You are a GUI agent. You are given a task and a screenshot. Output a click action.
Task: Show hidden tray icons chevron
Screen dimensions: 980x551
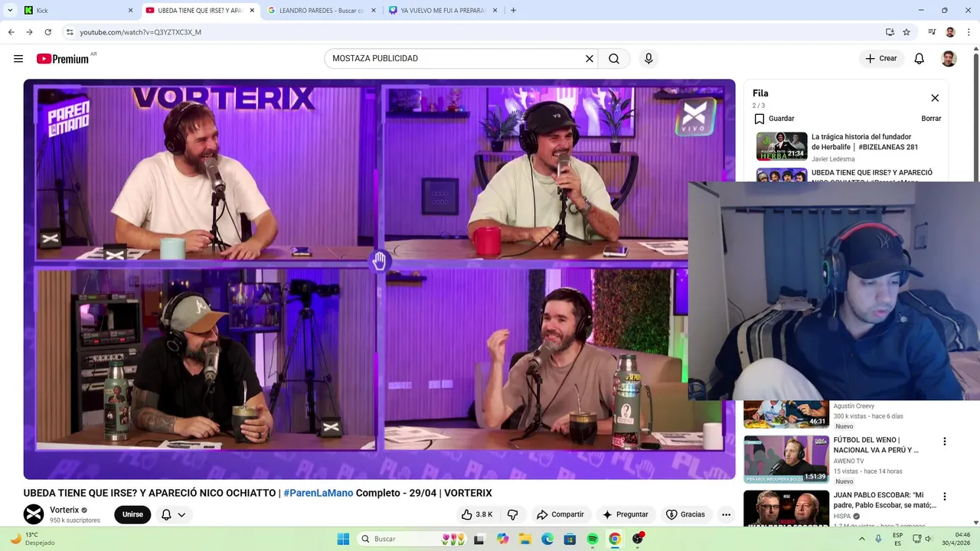(861, 539)
